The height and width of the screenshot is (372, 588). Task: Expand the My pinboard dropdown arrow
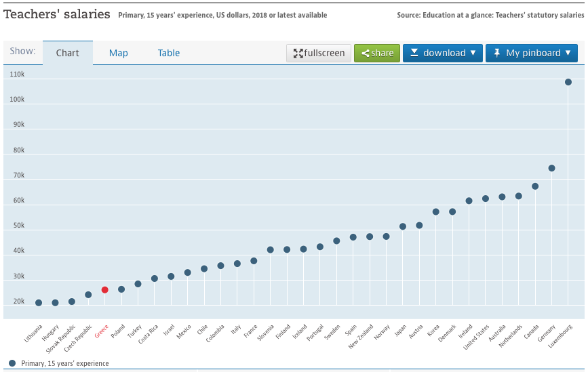pos(568,53)
